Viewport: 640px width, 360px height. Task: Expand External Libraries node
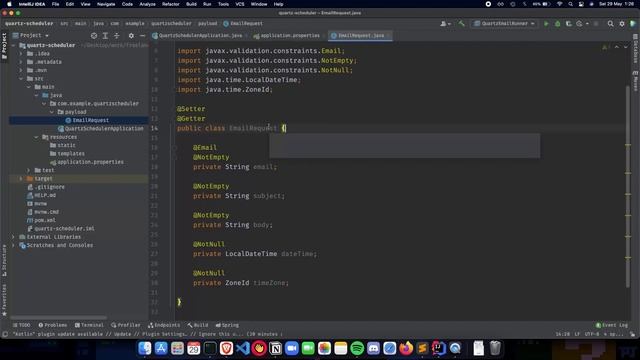13,237
